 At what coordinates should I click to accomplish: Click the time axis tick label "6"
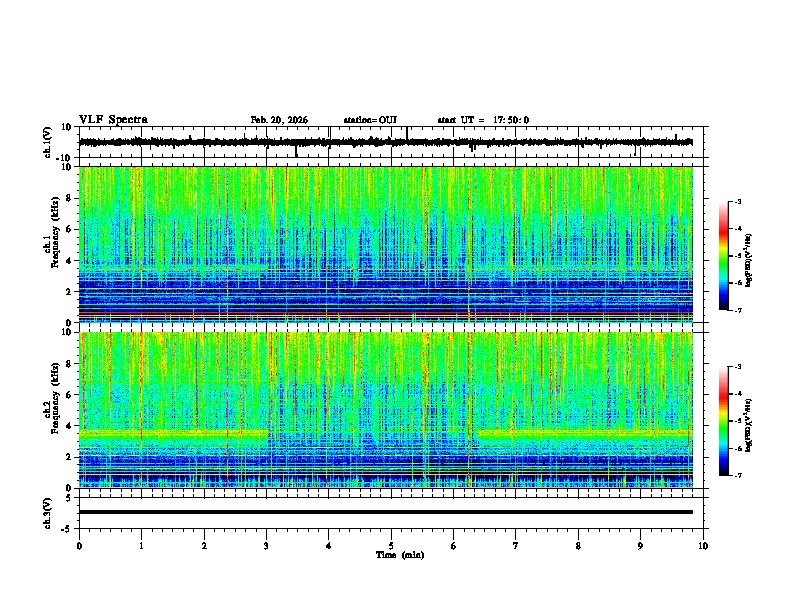tap(454, 546)
